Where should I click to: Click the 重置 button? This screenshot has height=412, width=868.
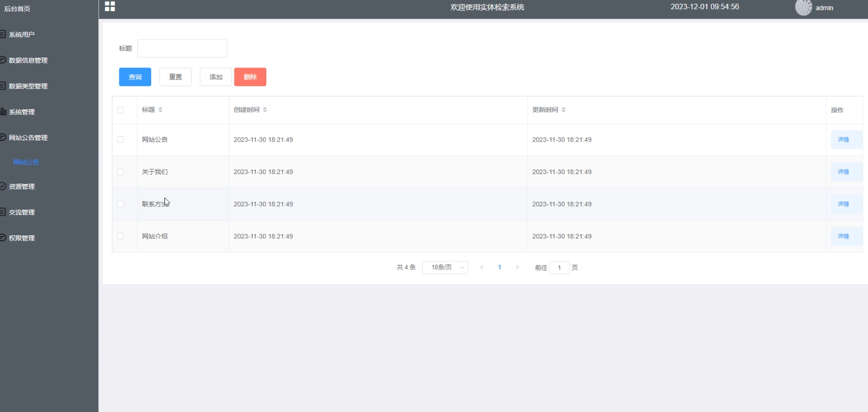[175, 77]
